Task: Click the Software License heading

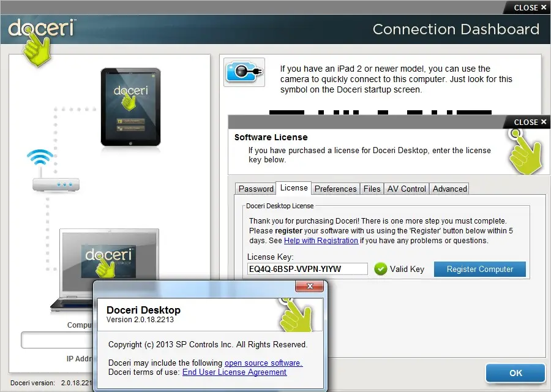Action: (x=271, y=137)
